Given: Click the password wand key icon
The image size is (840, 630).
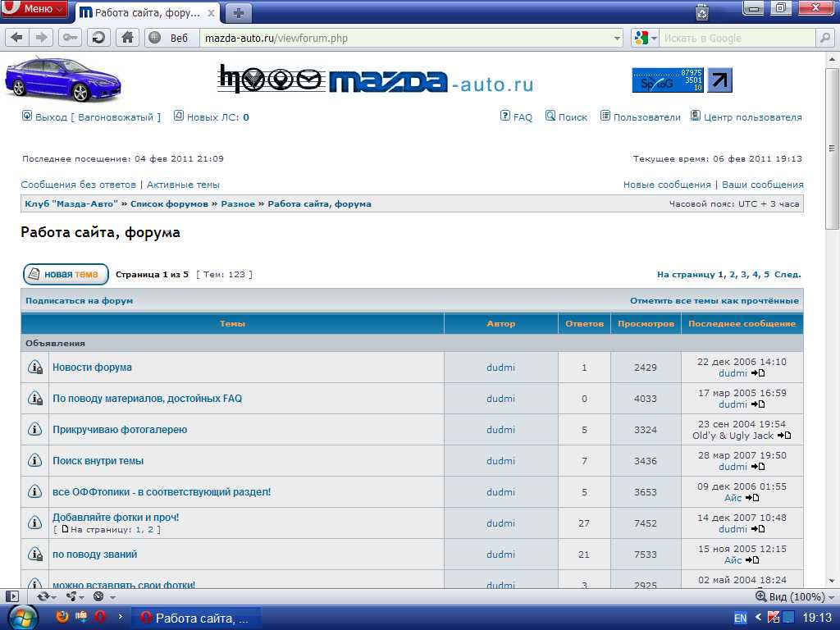Looking at the screenshot, I should tap(71, 37).
